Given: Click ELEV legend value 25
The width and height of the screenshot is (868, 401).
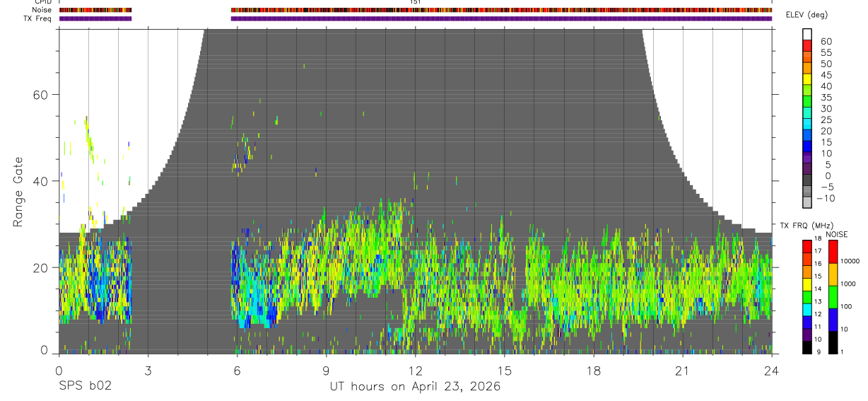Looking at the screenshot, I should [826, 120].
